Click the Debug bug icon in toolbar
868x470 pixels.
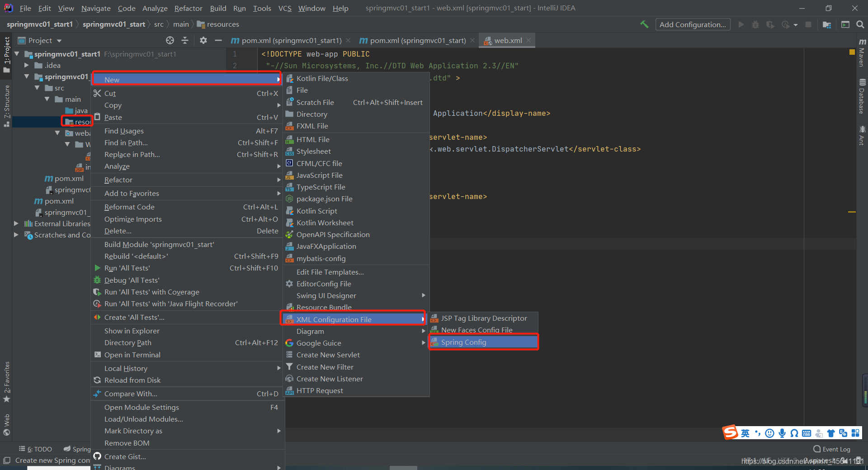point(755,24)
